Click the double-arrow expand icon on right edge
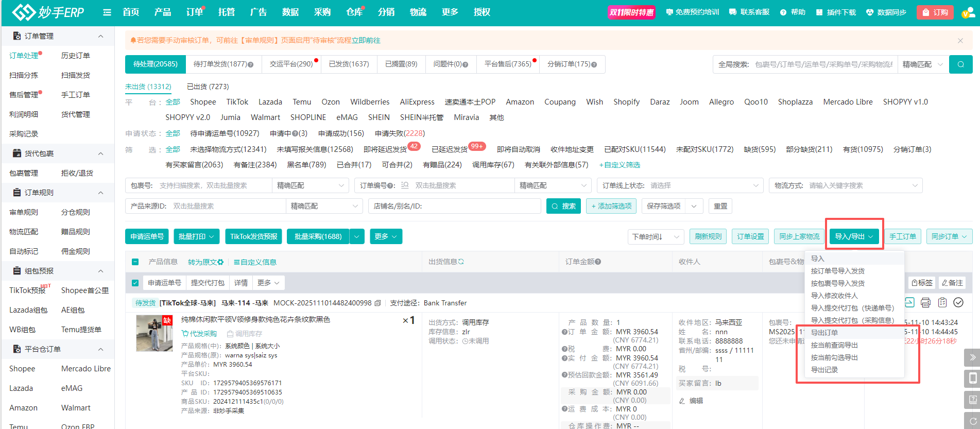This screenshot has height=429, width=980. click(x=972, y=357)
